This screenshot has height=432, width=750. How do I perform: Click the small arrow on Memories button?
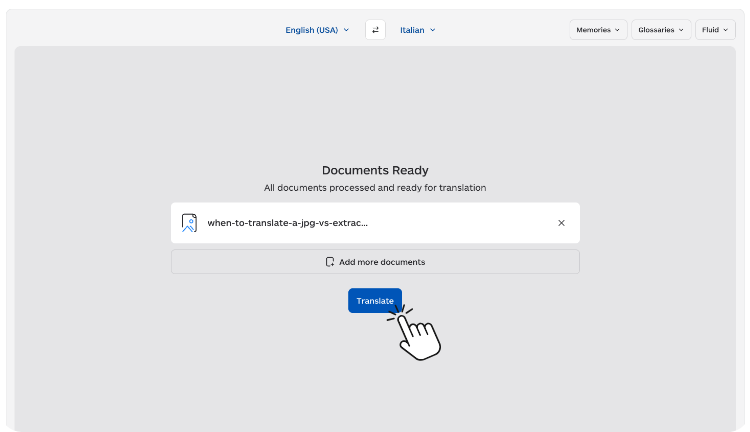point(617,30)
